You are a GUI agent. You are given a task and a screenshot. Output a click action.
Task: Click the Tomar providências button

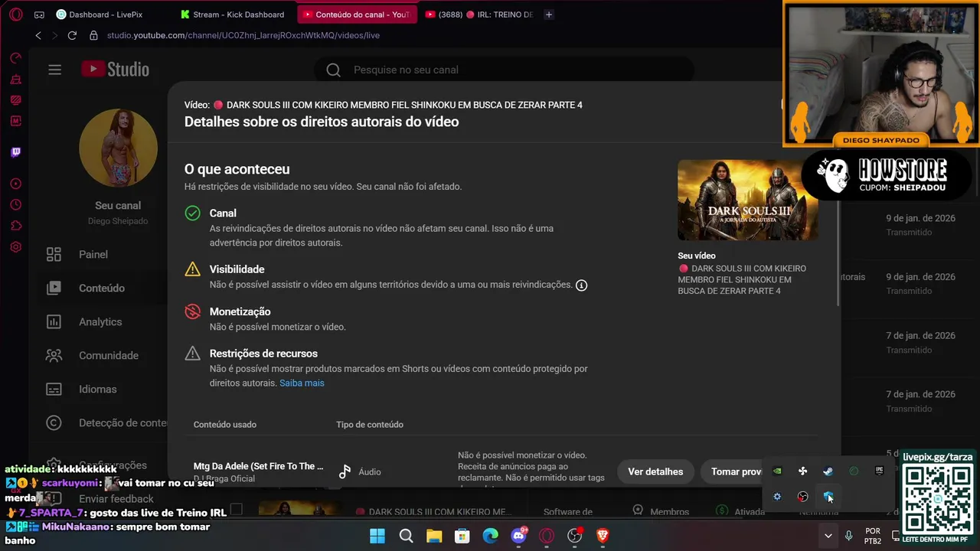[x=735, y=471]
